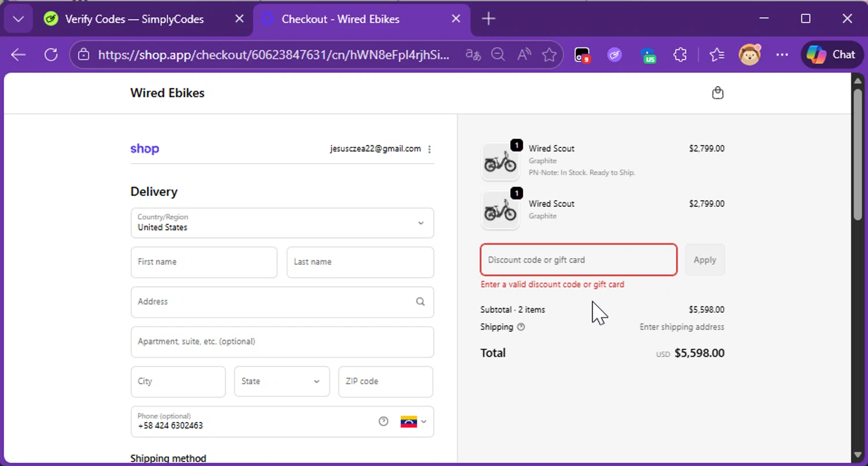This screenshot has height=466, width=868.
Task: Open the browser profile avatar
Action: click(x=750, y=55)
